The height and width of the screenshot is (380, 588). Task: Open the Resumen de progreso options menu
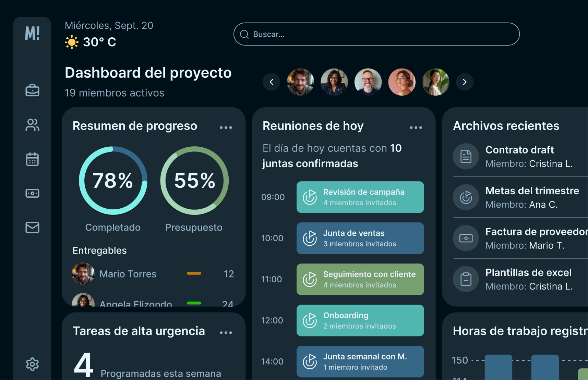[x=226, y=127]
